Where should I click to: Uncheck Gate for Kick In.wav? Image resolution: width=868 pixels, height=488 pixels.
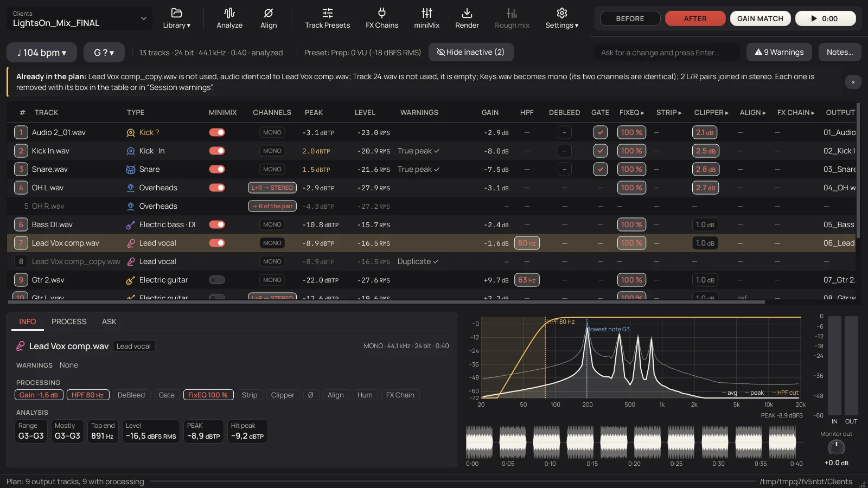click(x=600, y=151)
